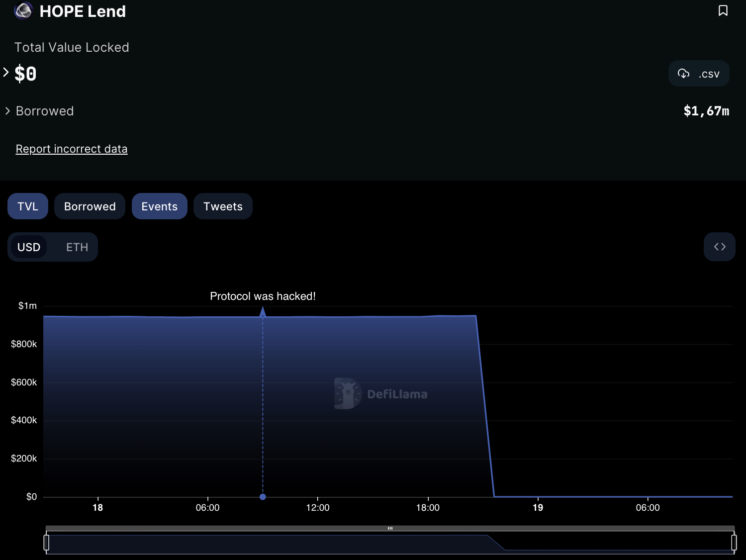Toggle the TVL chart series

28,206
